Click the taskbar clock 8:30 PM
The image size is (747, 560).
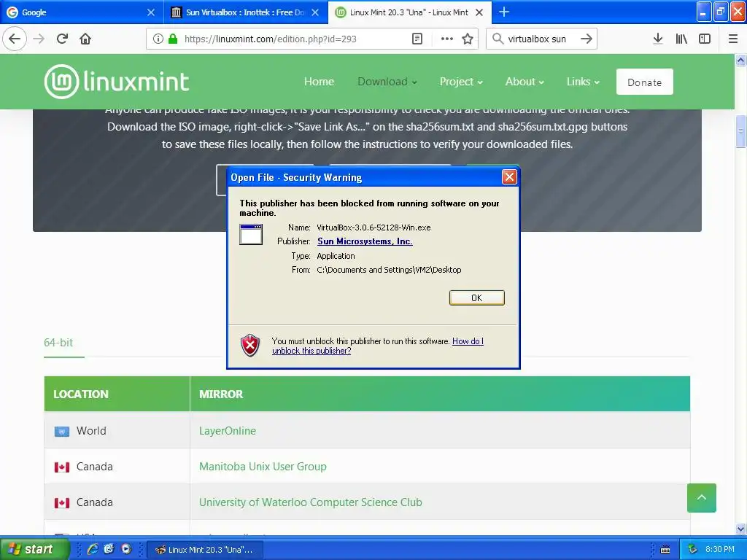tap(719, 549)
